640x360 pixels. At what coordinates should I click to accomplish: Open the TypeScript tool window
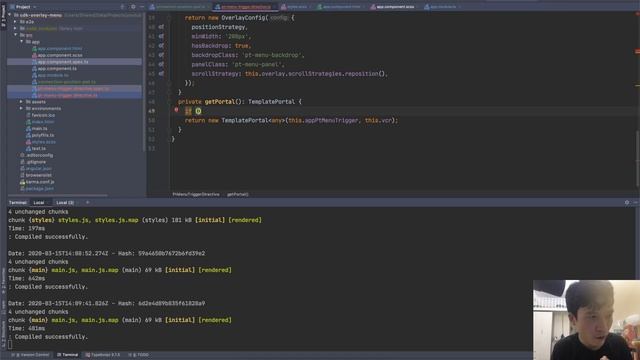(x=103, y=355)
